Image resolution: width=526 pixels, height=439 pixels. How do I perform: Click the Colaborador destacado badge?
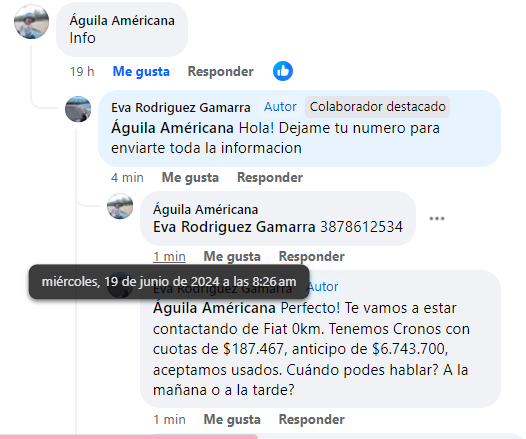pos(378,107)
